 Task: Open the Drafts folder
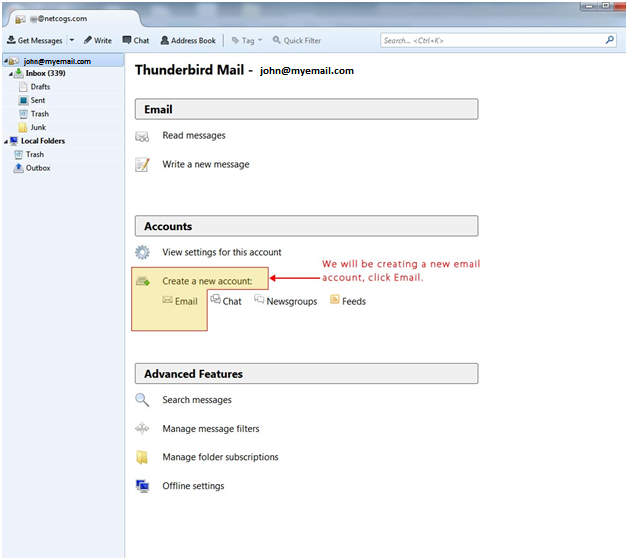[40, 87]
